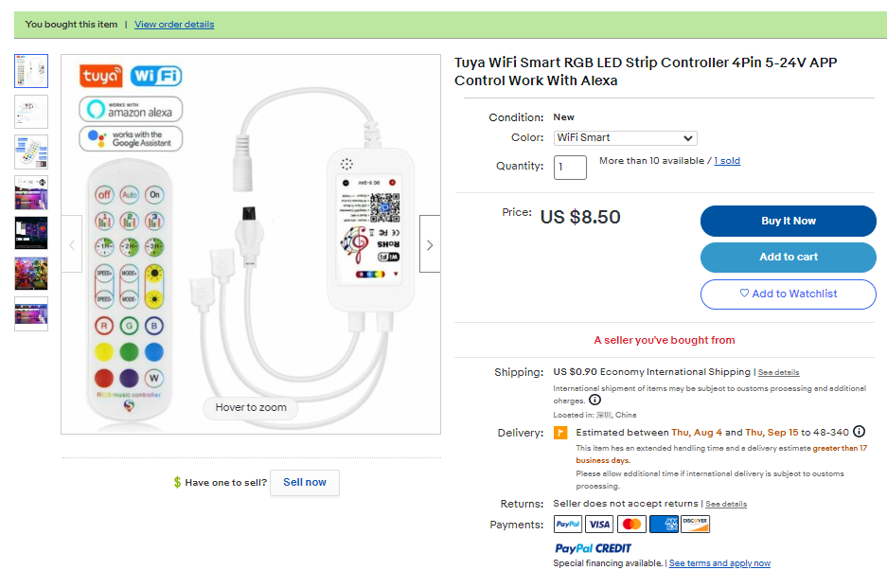Open the Color dropdown showing WiFi Smart
The width and height of the screenshot is (887, 588).
[625, 138]
